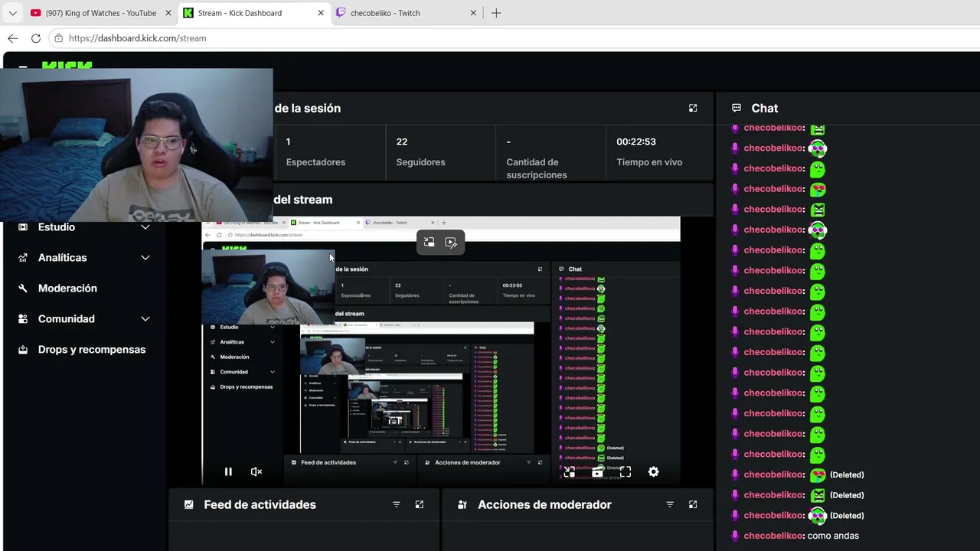This screenshot has height=551, width=980.
Task: Go back to previous page
Action: pyautogui.click(x=13, y=38)
